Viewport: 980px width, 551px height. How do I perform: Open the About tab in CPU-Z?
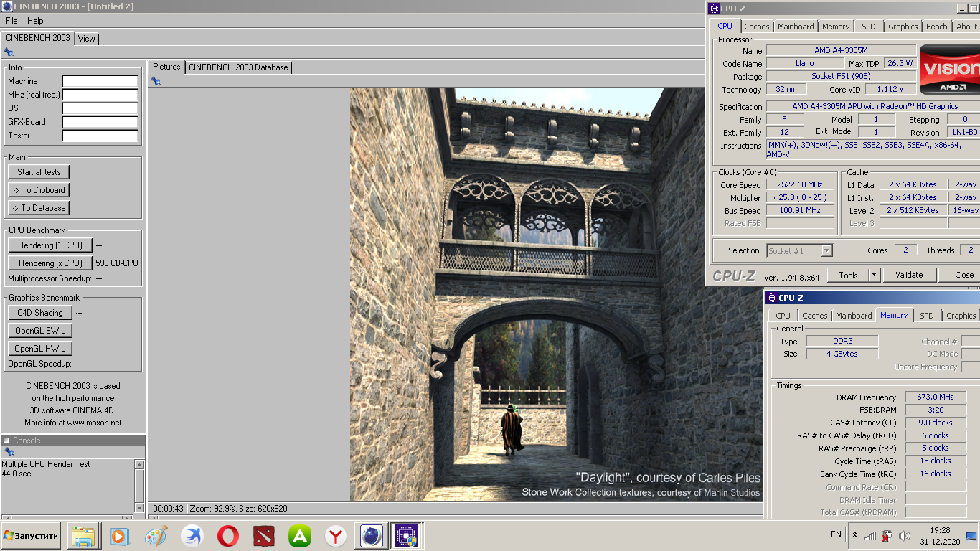coord(966,27)
